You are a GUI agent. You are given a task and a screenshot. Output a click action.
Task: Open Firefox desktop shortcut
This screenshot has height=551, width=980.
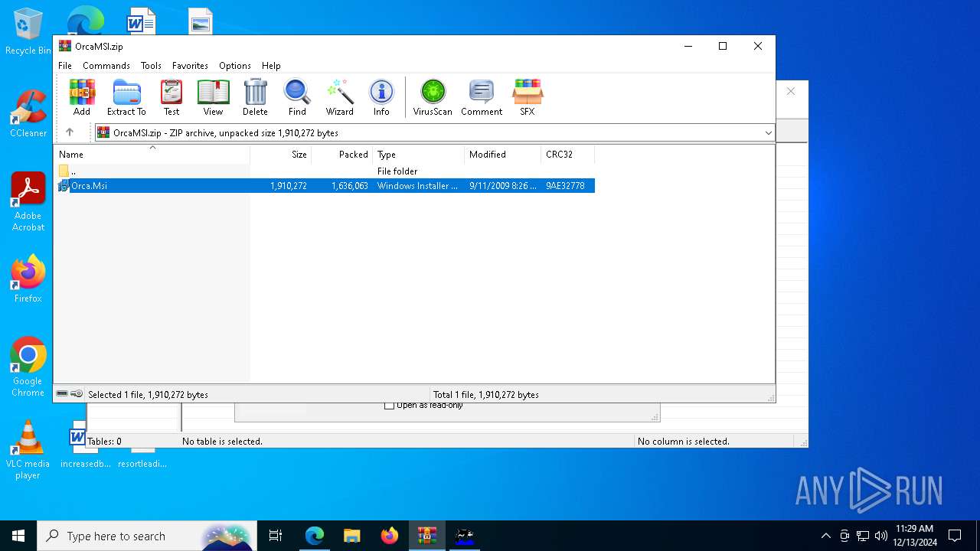tap(28, 279)
